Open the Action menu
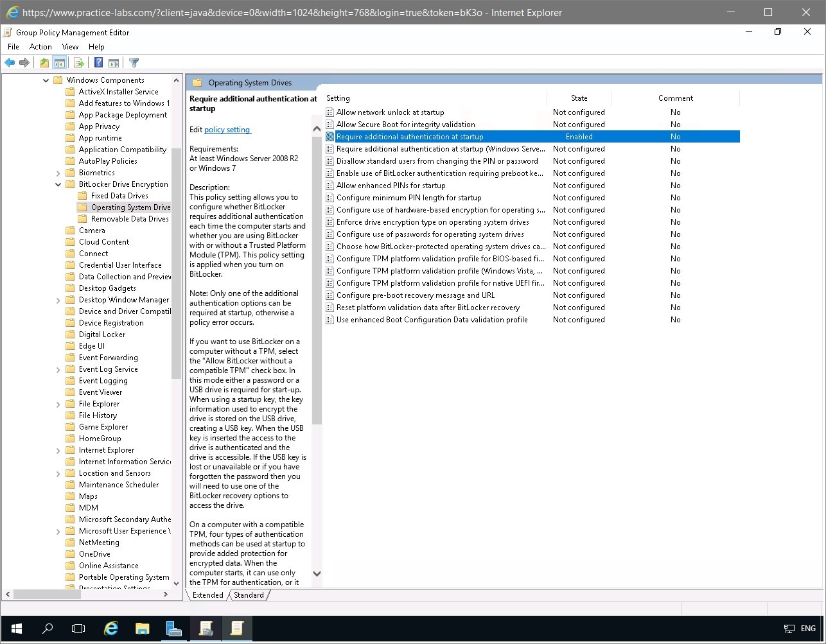The image size is (826, 644). pyautogui.click(x=40, y=46)
